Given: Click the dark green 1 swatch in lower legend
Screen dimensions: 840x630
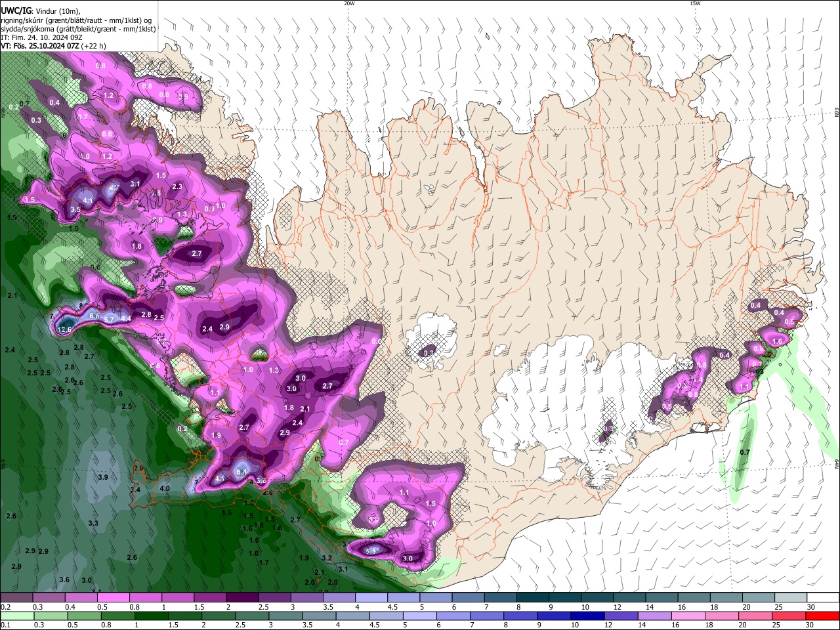Looking at the screenshot, I should (152, 616).
